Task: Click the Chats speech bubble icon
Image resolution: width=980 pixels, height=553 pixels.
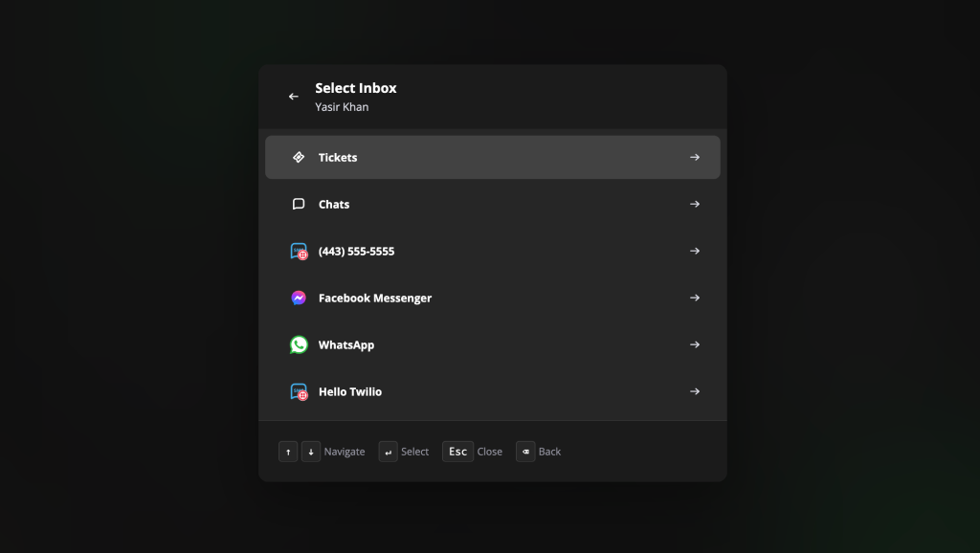Action: (x=299, y=204)
